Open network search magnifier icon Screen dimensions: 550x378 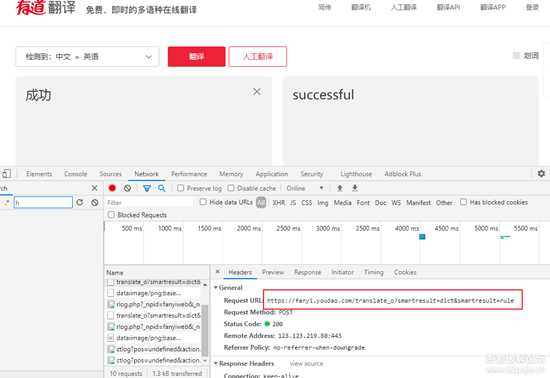[x=162, y=188]
